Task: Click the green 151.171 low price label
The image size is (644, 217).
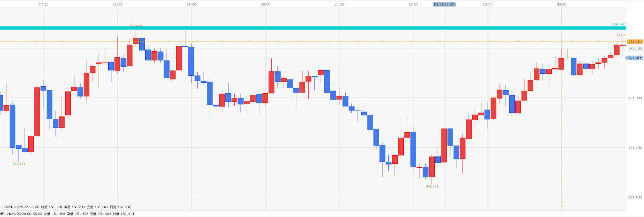Action: [19, 164]
